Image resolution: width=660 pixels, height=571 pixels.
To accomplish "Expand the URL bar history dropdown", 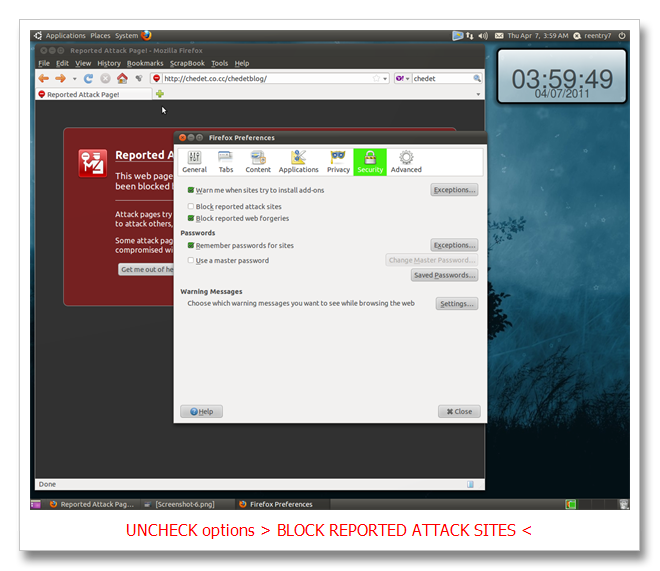I will coord(385,79).
